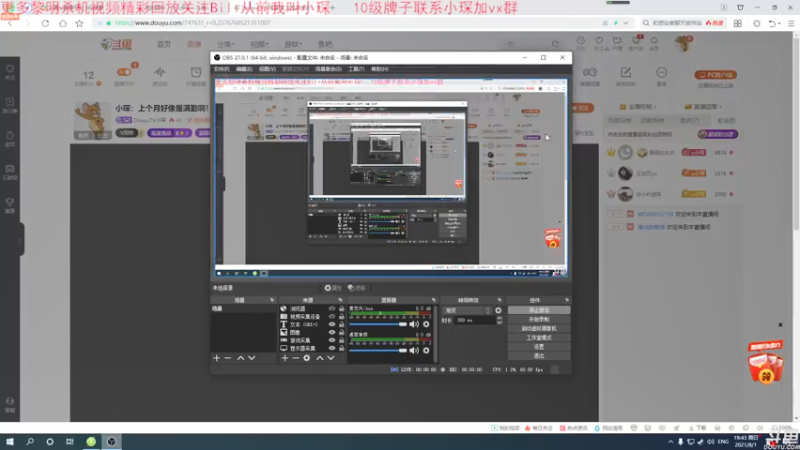The width and height of the screenshot is (800, 450).
Task: Mute the Mic/Aux speaker icon
Action: pos(414,324)
